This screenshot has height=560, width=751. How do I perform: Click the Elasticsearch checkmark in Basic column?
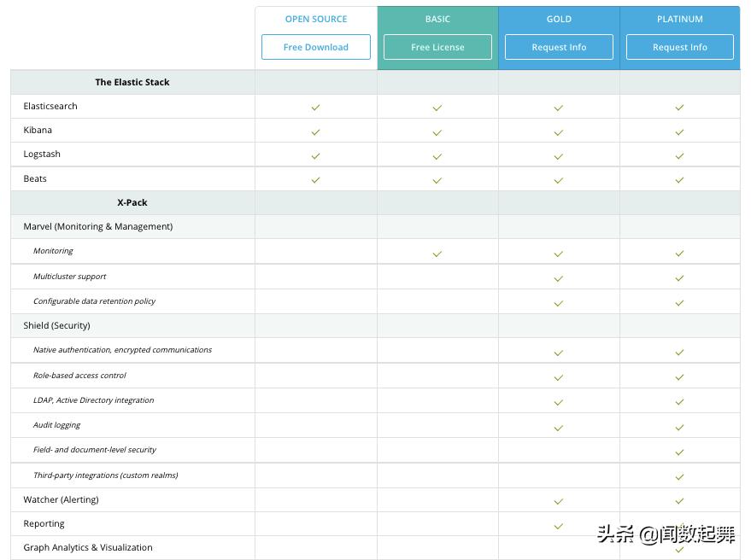[x=437, y=108]
